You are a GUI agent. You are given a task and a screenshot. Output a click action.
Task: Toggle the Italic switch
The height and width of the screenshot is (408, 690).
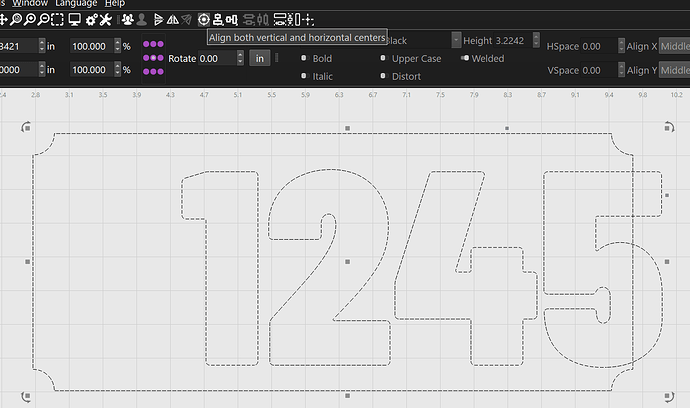[304, 76]
